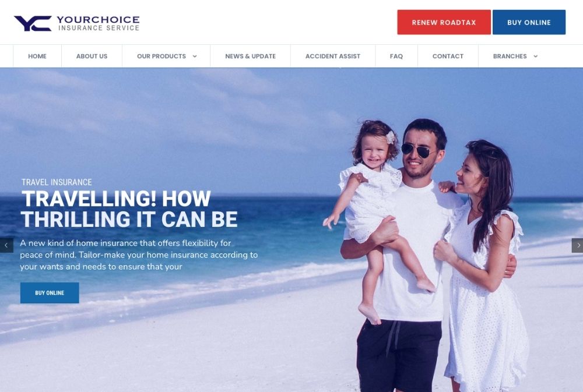The height and width of the screenshot is (392, 583).
Task: Click the family photo on the banner
Action: point(426,256)
